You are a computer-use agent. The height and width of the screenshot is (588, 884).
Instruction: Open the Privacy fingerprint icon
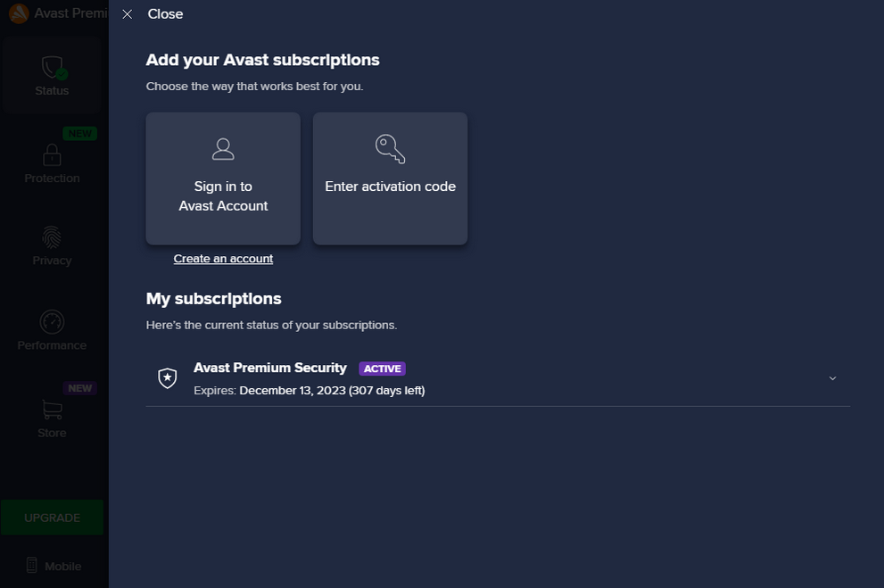tap(52, 237)
